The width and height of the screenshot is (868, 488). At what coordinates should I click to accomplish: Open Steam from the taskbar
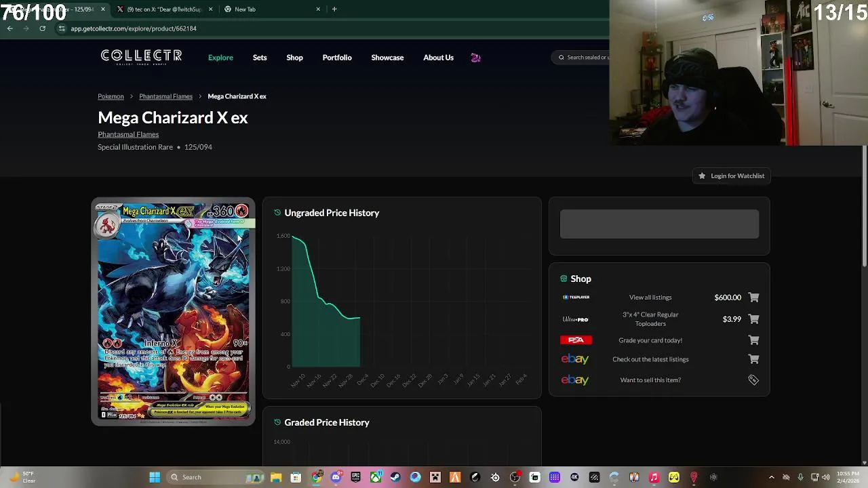pyautogui.click(x=395, y=477)
